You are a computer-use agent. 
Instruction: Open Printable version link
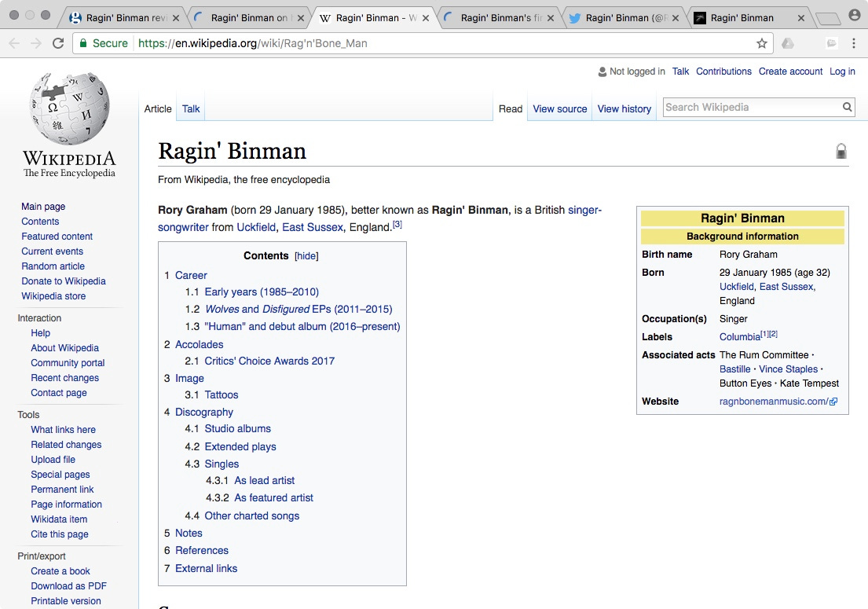click(x=66, y=600)
